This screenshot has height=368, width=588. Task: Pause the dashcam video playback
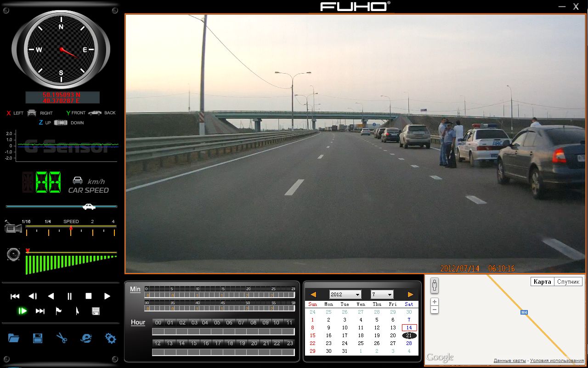click(x=70, y=296)
